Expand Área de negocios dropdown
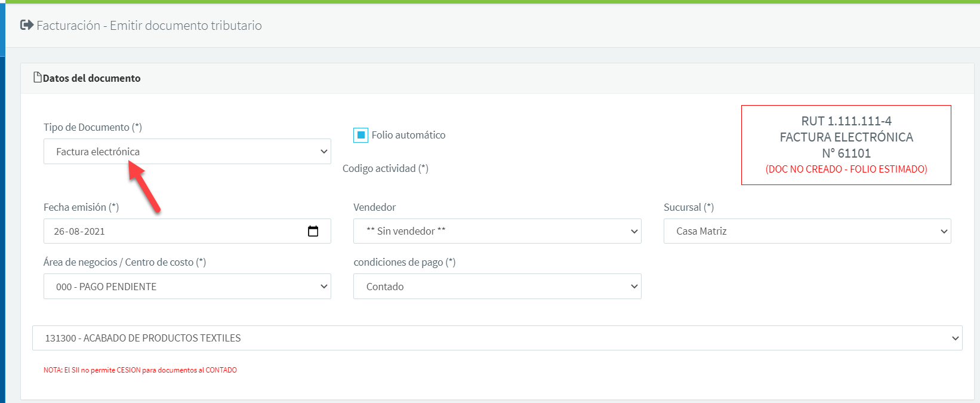 coord(187,287)
